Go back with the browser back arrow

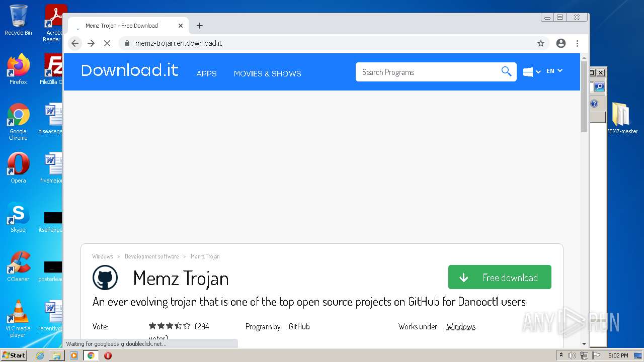pyautogui.click(x=75, y=43)
